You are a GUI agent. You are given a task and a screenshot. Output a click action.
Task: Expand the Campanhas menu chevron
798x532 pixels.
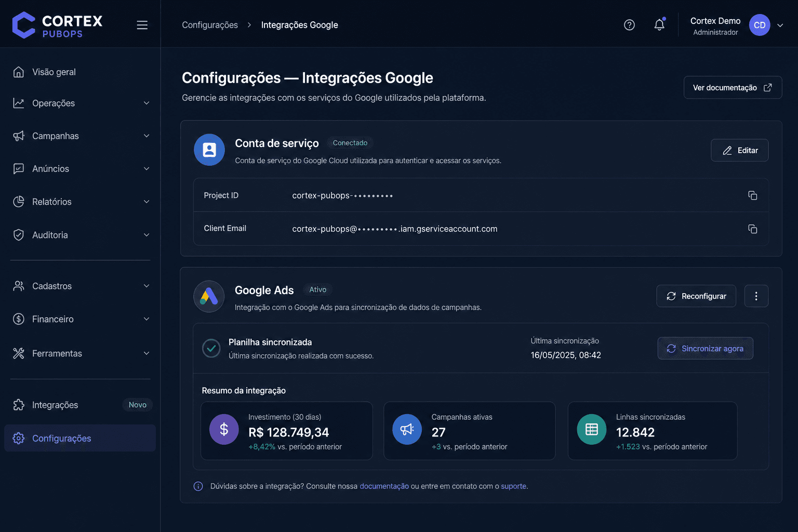pyautogui.click(x=147, y=136)
